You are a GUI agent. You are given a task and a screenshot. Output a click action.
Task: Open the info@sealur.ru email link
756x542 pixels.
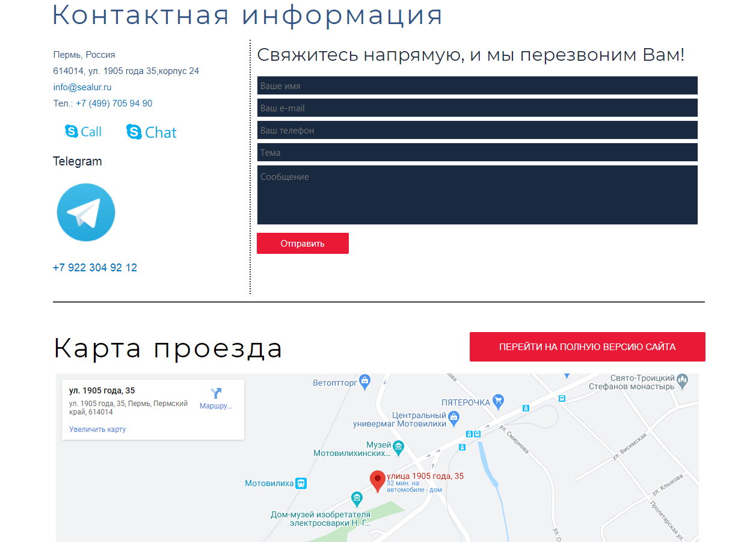pos(82,87)
